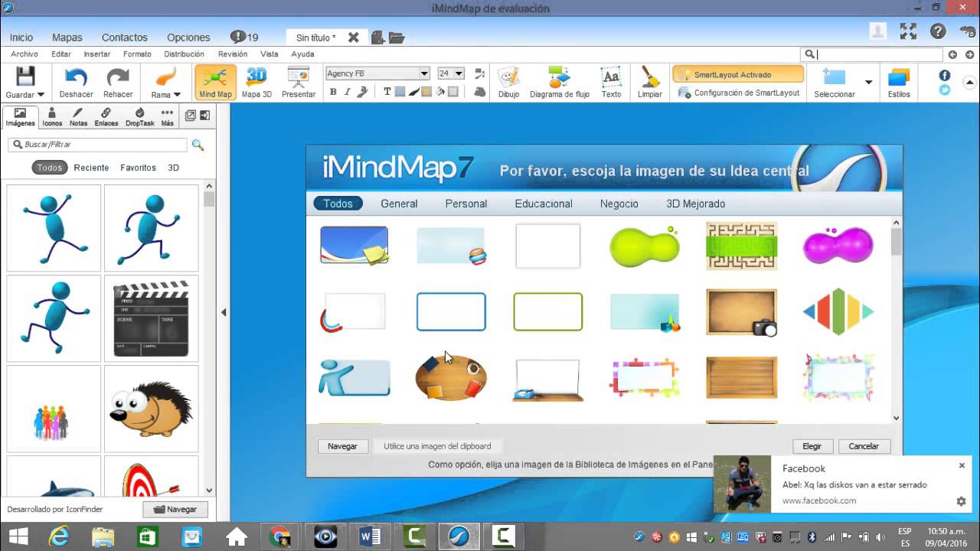
Task: Toggle the Mind Map view button
Action: [215, 82]
